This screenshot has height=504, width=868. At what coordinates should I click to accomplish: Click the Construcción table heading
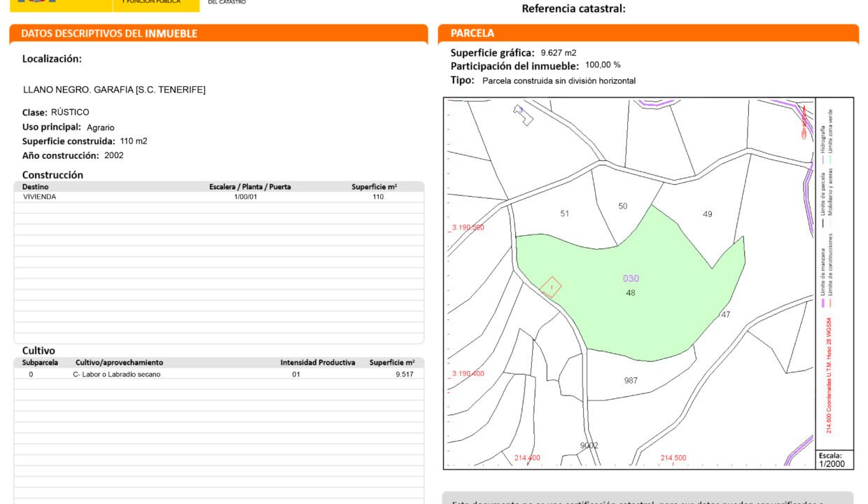pos(52,175)
